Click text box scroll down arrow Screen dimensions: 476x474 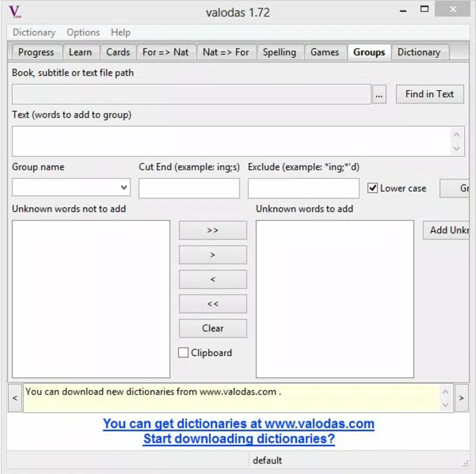click(456, 148)
